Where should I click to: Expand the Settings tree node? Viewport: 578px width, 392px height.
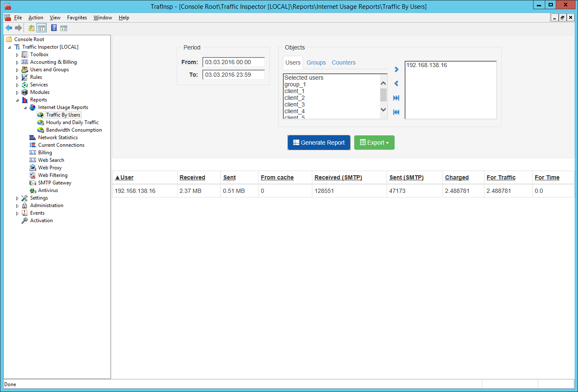coord(17,198)
